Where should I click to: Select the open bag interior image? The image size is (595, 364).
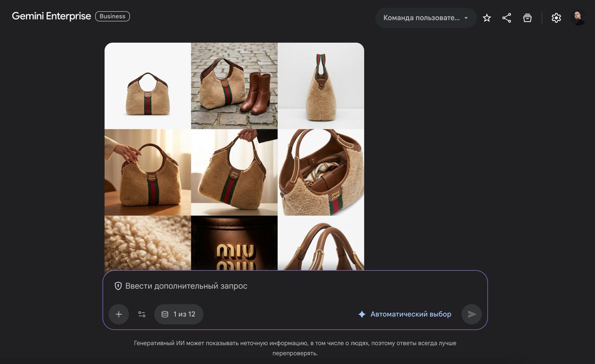[321, 172]
